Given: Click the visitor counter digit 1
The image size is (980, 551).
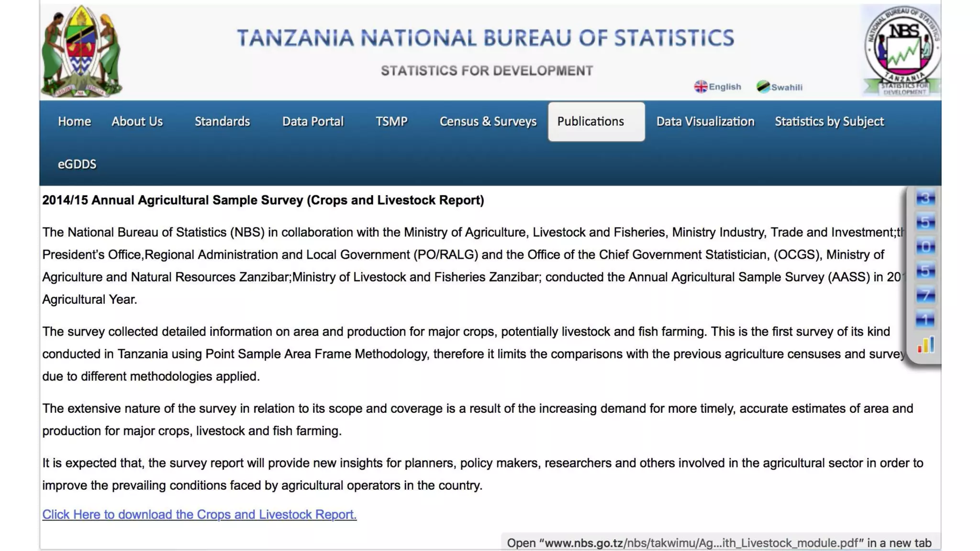Looking at the screenshot, I should pyautogui.click(x=925, y=320).
